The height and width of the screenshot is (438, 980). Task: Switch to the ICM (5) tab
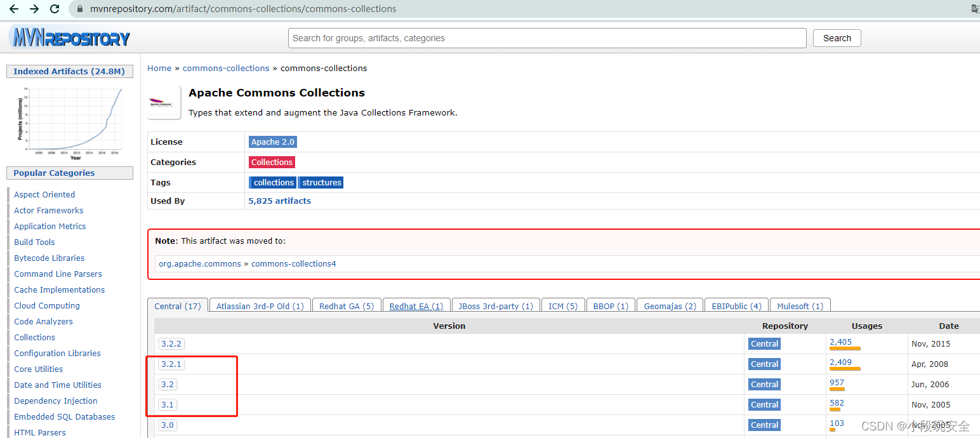pos(563,306)
